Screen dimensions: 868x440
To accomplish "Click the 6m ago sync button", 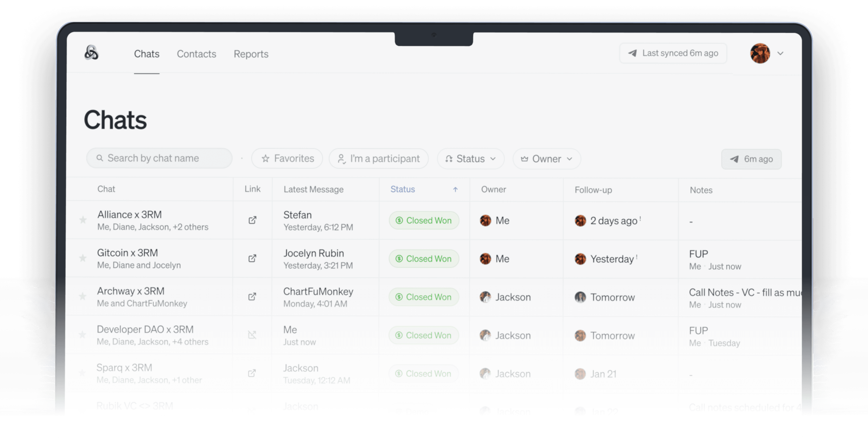I will (x=751, y=159).
